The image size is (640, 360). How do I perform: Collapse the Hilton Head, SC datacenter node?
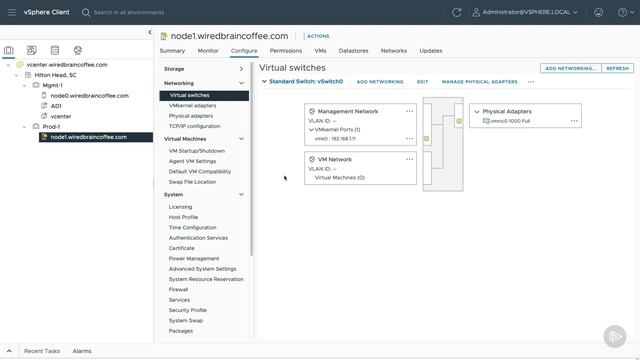[16, 75]
